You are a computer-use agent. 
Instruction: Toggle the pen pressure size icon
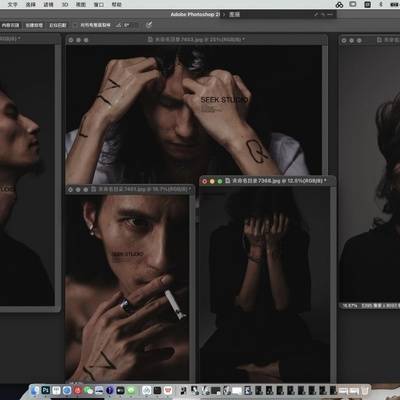click(x=149, y=24)
